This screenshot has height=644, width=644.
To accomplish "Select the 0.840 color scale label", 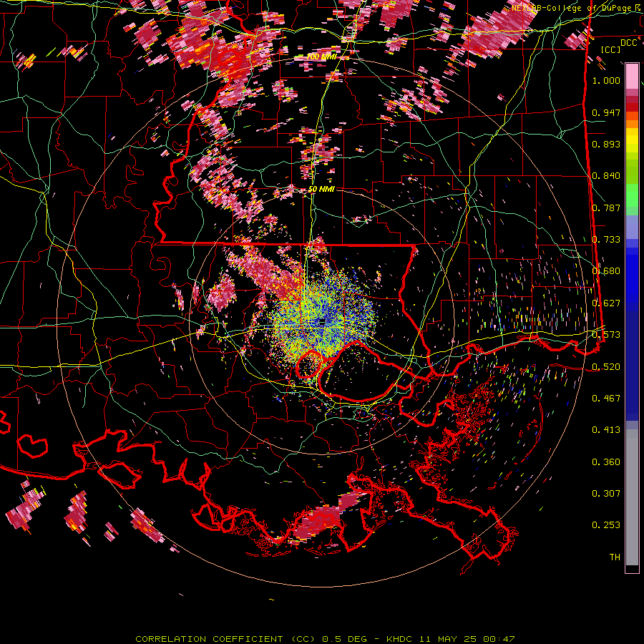I will pyautogui.click(x=606, y=176).
